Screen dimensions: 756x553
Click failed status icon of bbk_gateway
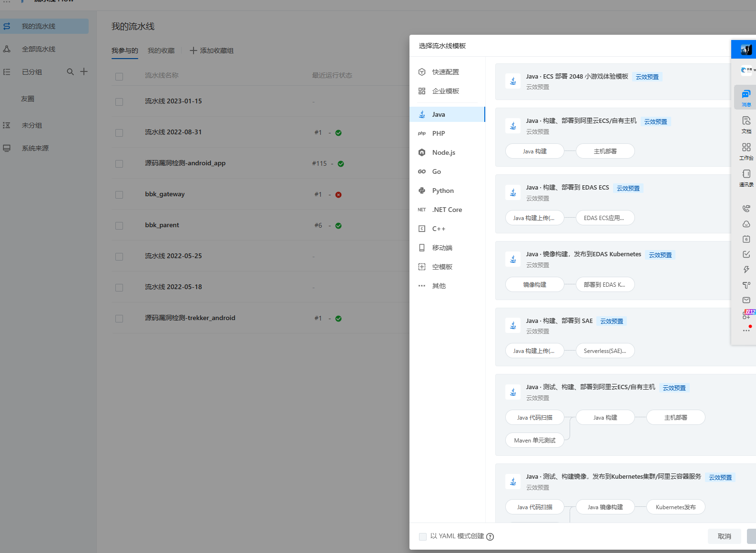click(x=338, y=195)
